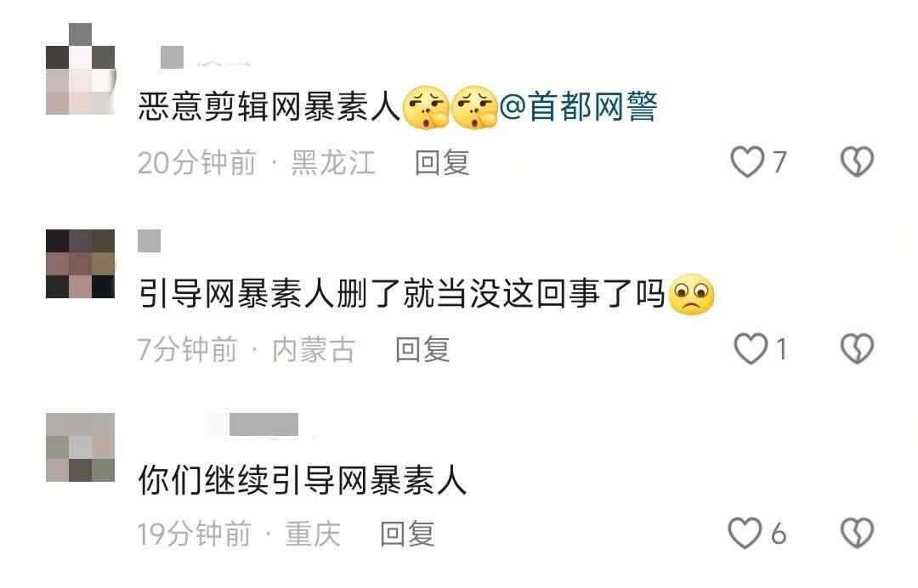This screenshot has height=588, width=918.
Task: Like the comment from 重庆
Action: [x=745, y=533]
